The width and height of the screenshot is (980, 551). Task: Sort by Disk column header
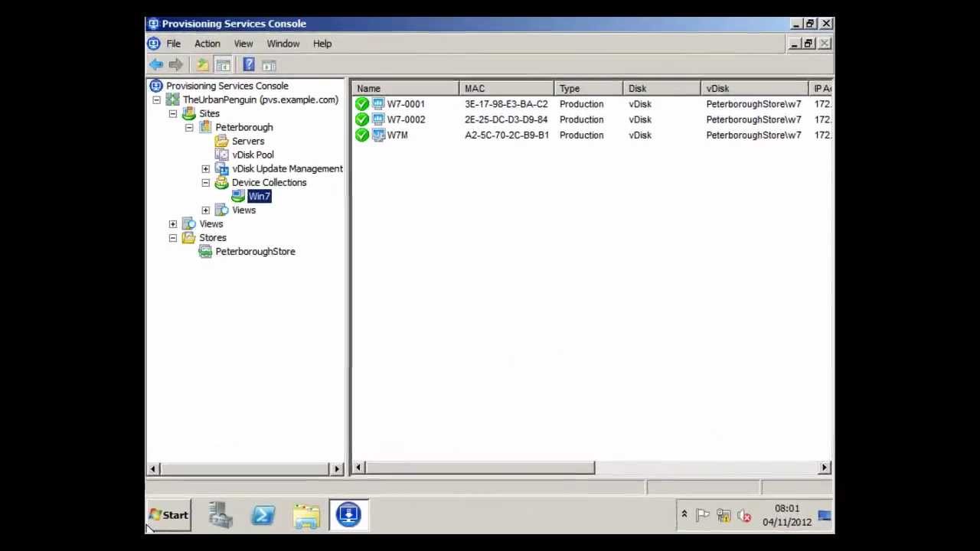662,89
